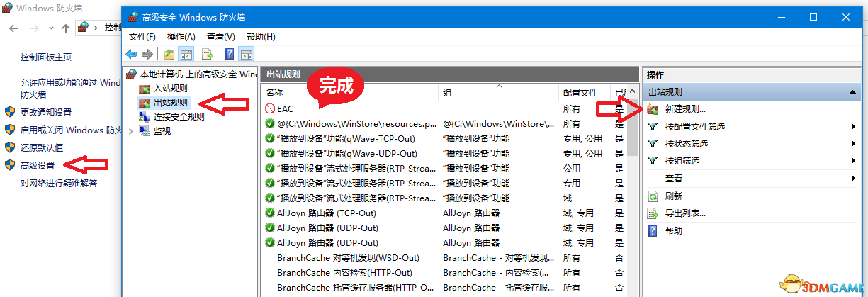868x297 pixels.
Task: Click the funnel icon beside 按状态筛选
Action: pos(653,144)
